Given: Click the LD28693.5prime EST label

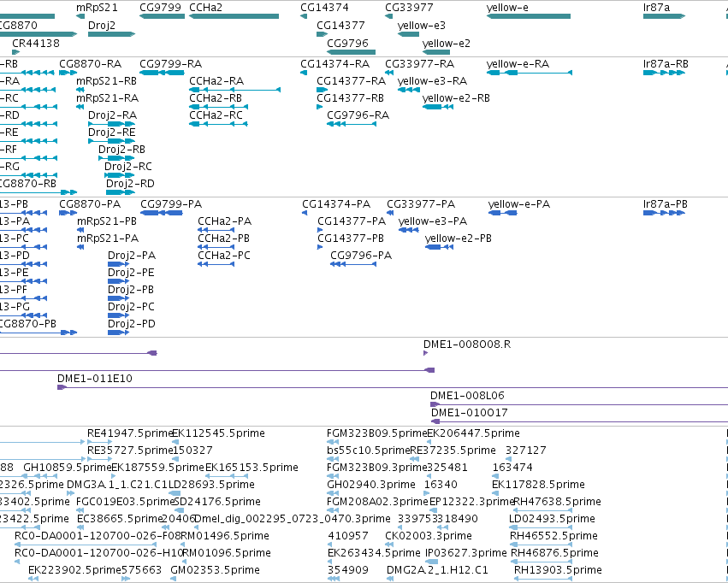Looking at the screenshot, I should [x=211, y=484].
